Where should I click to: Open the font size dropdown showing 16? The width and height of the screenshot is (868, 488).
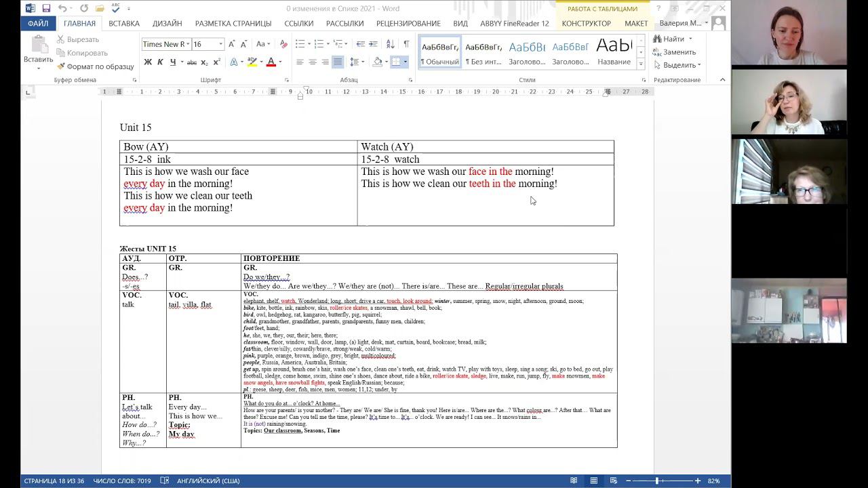[220, 44]
